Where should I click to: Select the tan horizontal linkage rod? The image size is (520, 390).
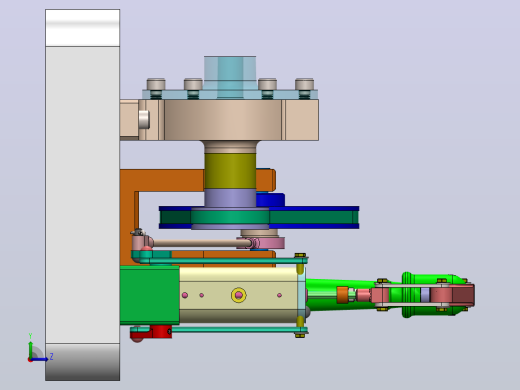[202, 243]
